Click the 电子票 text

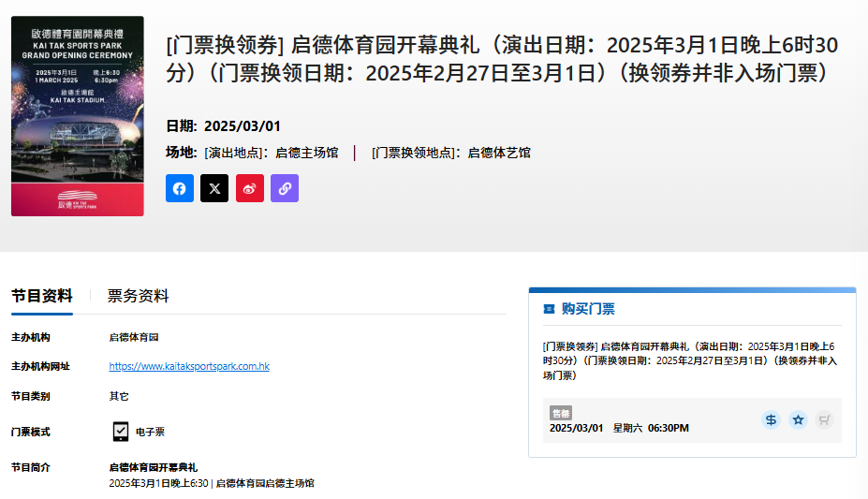(150, 432)
